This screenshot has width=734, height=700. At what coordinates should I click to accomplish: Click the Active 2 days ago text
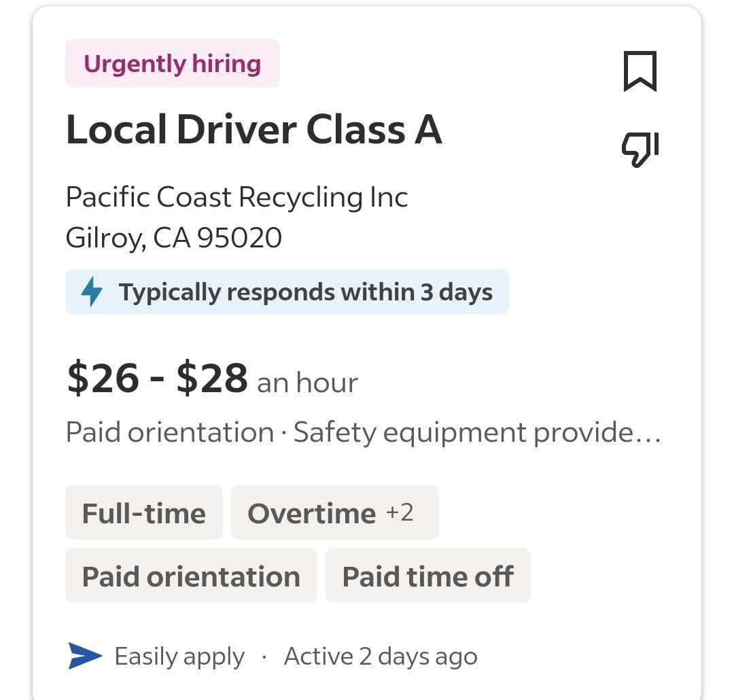point(381,656)
